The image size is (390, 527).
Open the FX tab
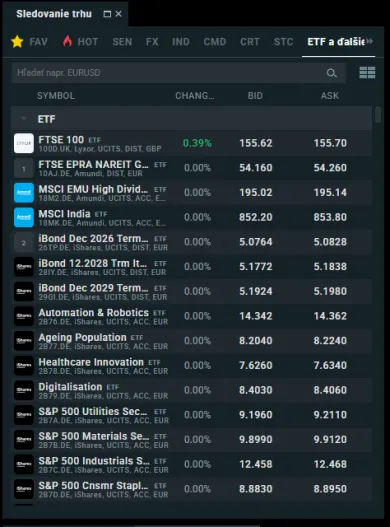[x=152, y=42]
